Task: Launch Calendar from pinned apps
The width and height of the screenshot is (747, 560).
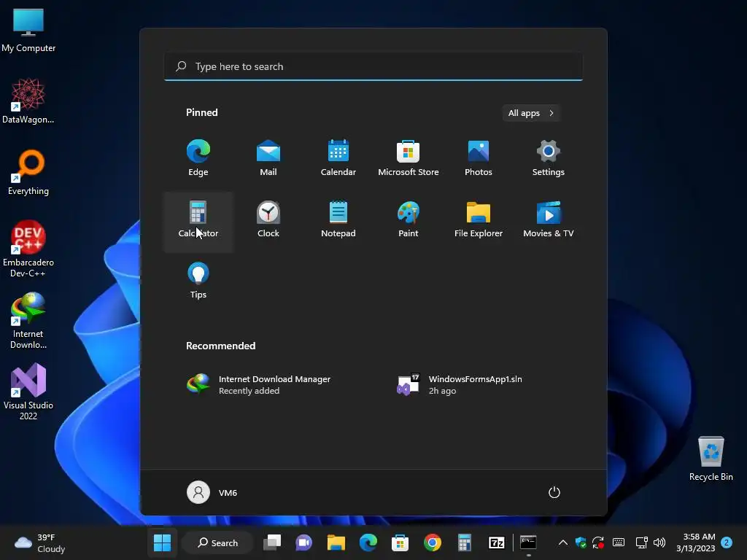Action: 338,157
